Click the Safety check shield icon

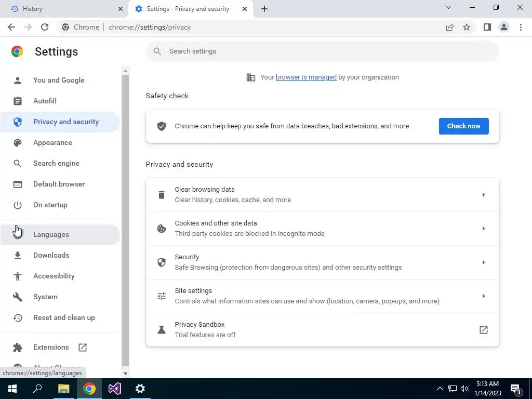162,126
